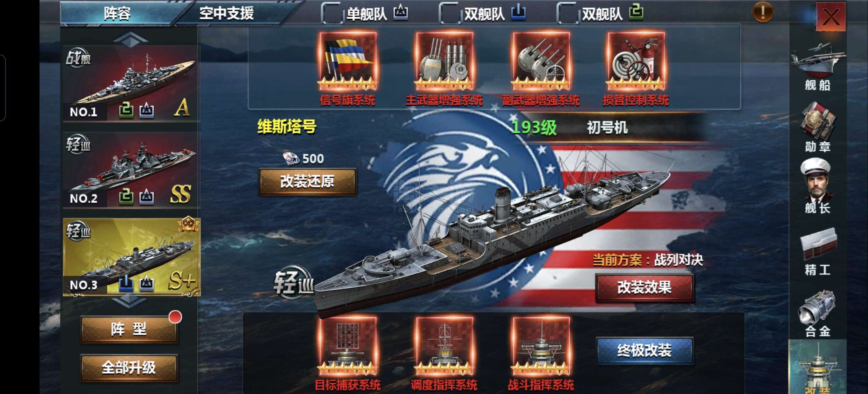This screenshot has width=868, height=394.
Task: Click the blue 终极改装 button
Action: point(644,351)
